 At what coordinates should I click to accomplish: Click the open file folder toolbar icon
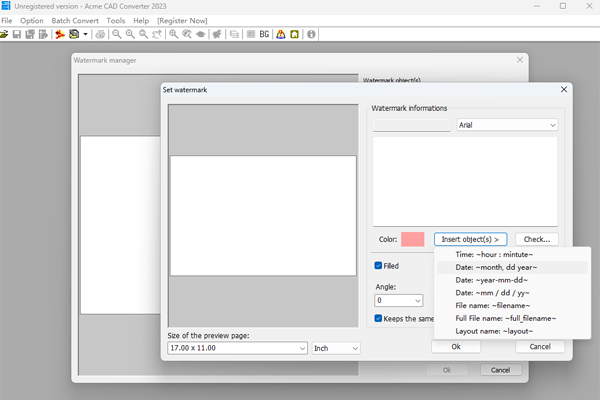click(4, 34)
